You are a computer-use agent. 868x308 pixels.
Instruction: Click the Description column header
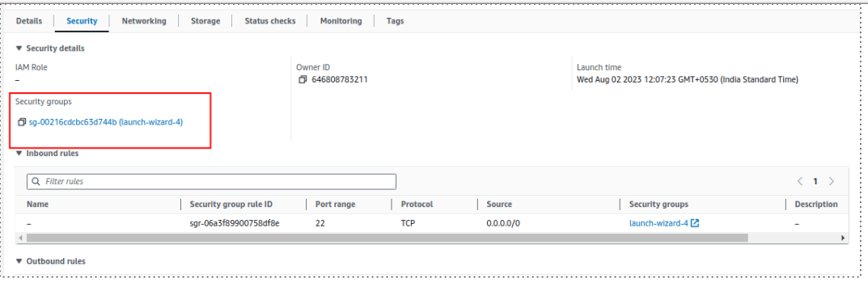click(x=816, y=204)
